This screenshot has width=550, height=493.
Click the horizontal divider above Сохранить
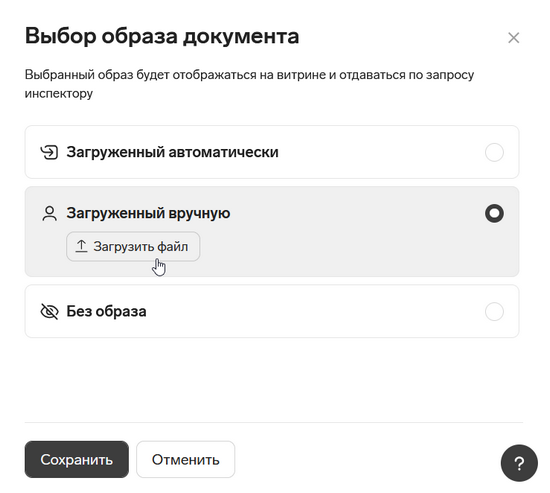click(274, 422)
